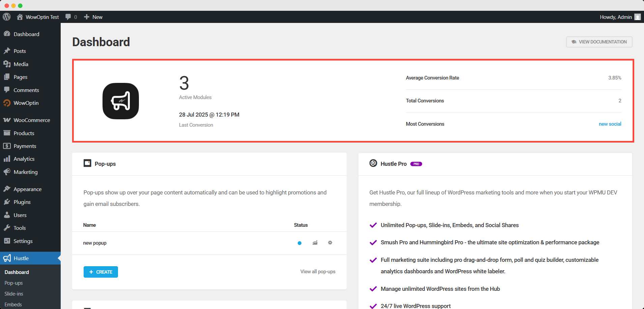The height and width of the screenshot is (309, 644).
Task: Click the 28 Jul 2025 @ 12:19 PM text
Action: (x=209, y=115)
